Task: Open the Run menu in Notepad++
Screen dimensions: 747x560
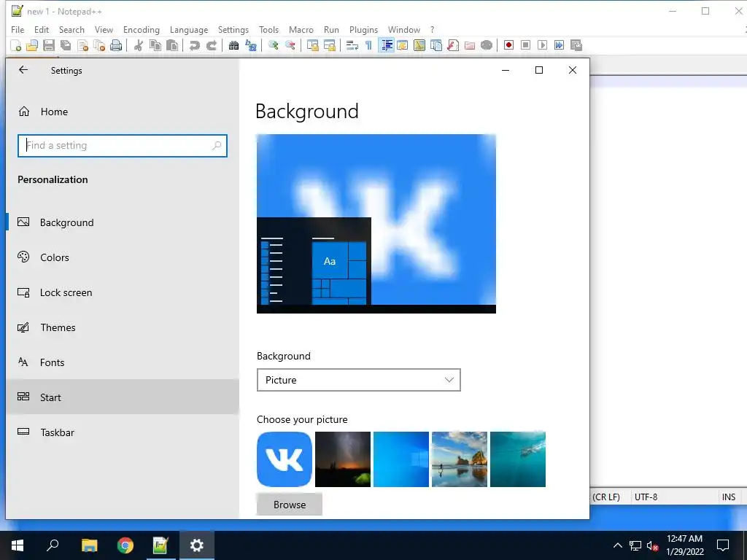Action: [332, 29]
